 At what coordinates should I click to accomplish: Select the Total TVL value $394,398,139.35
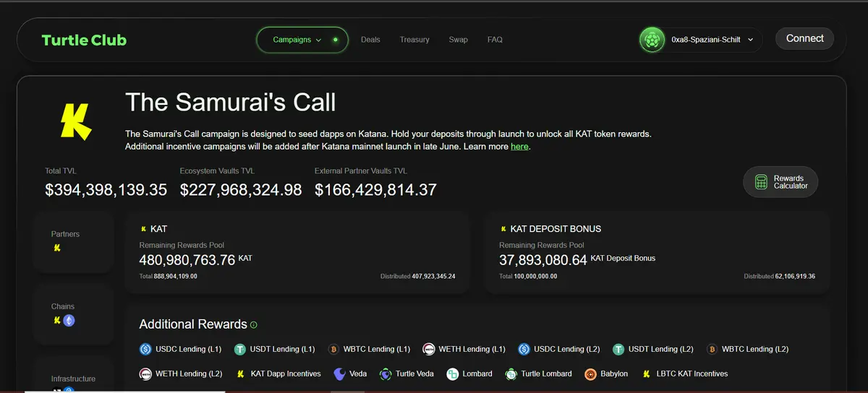click(x=106, y=190)
